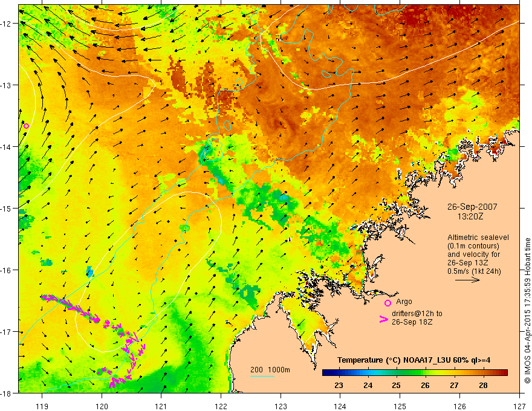Click the -17 latitude axis label
Screen dimensions: 532x411
pyautogui.click(x=7, y=332)
